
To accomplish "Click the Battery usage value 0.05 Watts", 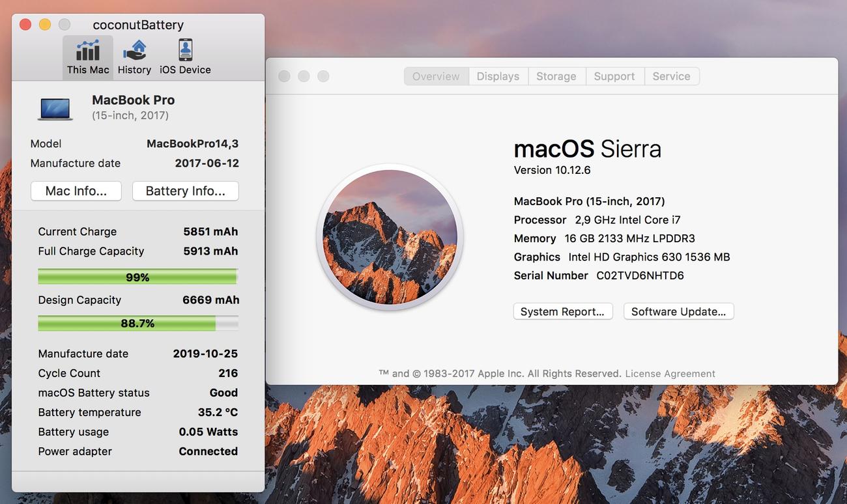I will [x=208, y=432].
